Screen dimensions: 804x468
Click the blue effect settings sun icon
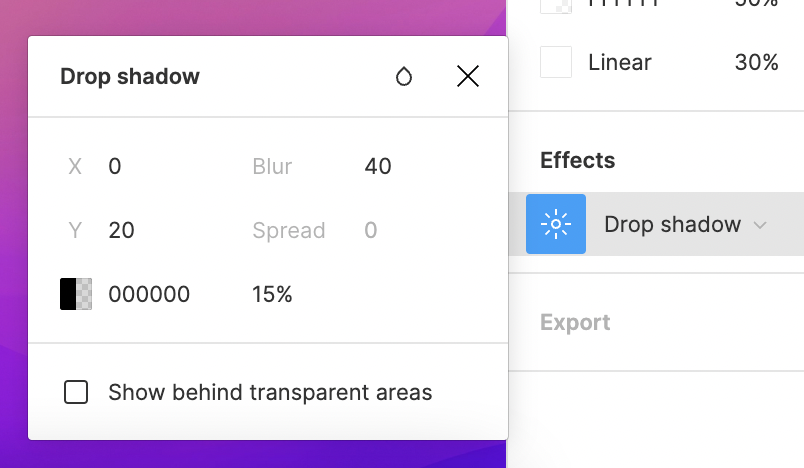556,224
